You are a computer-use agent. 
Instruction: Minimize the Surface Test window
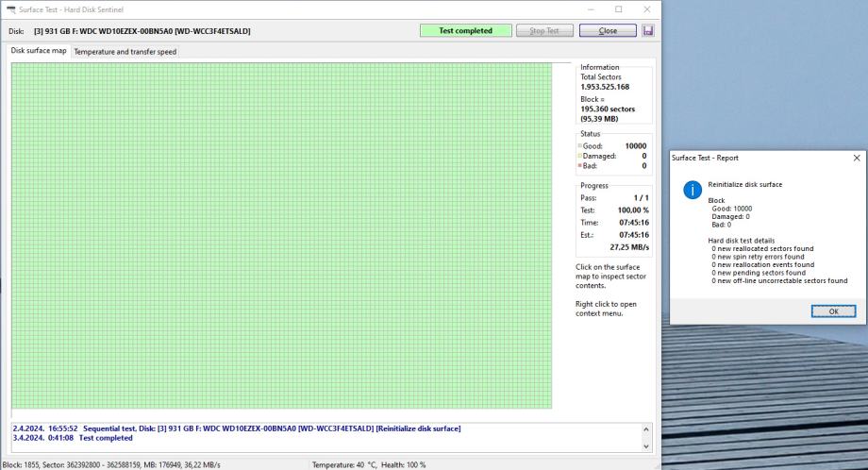[x=591, y=9]
